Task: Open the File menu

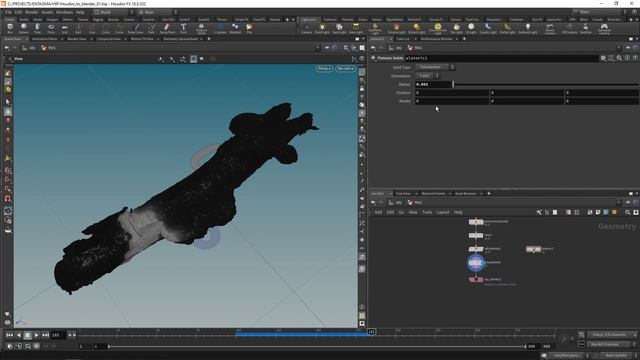Action: tap(8, 12)
